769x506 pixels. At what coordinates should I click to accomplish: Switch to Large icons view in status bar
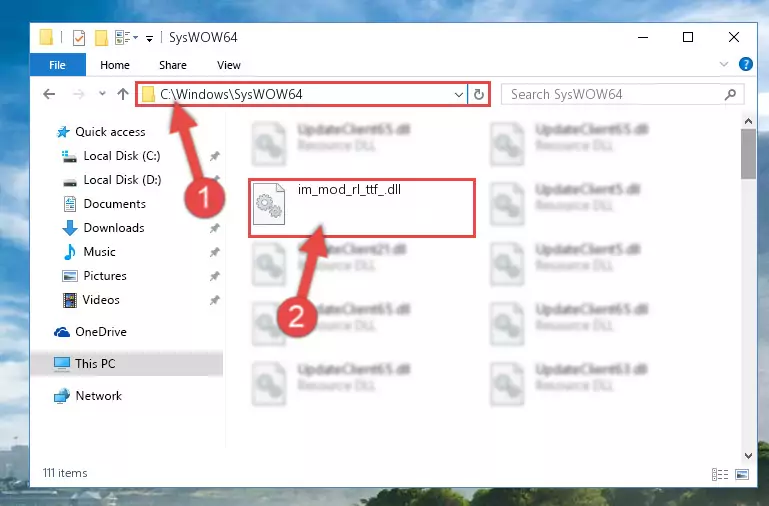742,474
